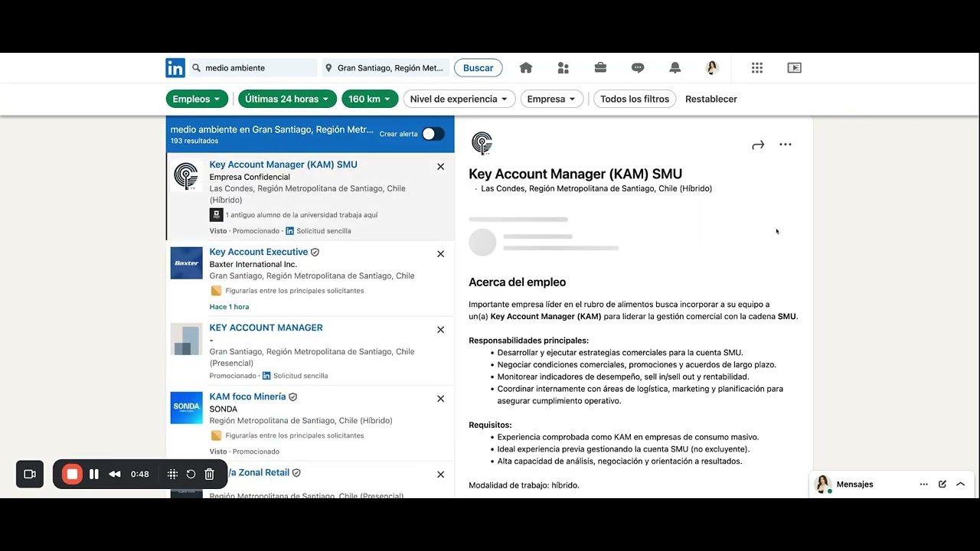Dismiss the Key Account Manager (KAM) SMU listing
Screen dimensions: 980x551
[x=440, y=166]
